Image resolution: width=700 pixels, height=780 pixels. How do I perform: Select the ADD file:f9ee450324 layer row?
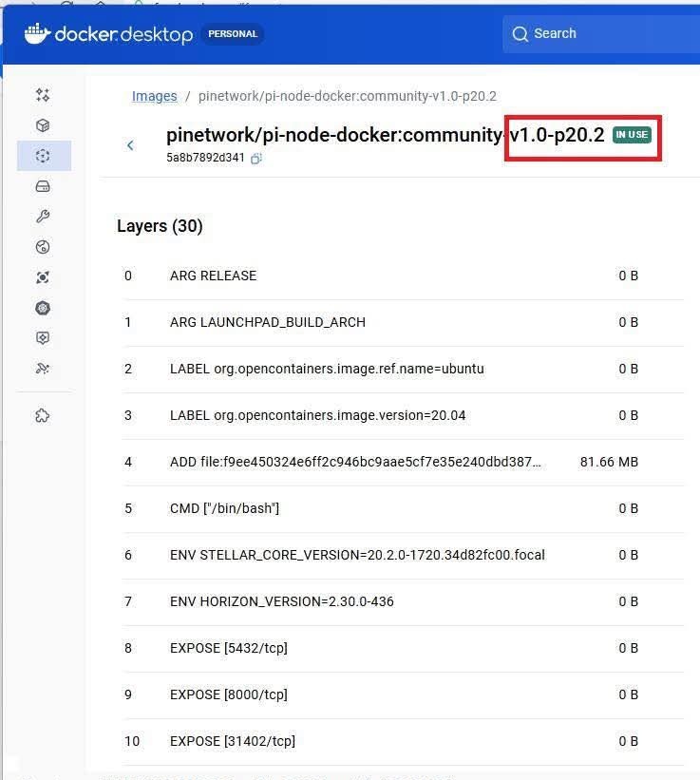click(403, 462)
